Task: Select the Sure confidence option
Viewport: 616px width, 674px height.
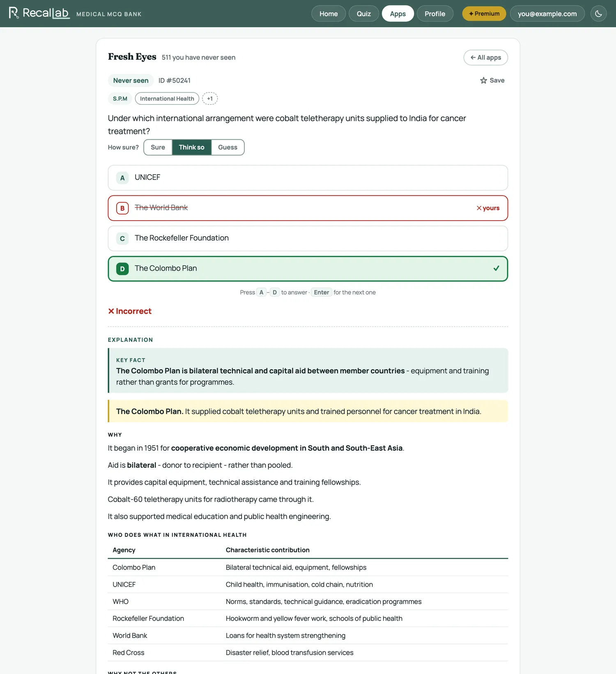Action: coord(158,147)
